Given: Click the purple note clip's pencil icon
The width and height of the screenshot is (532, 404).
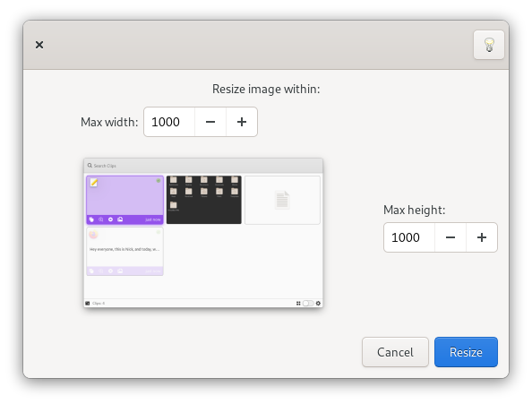Looking at the screenshot, I should click(x=94, y=183).
